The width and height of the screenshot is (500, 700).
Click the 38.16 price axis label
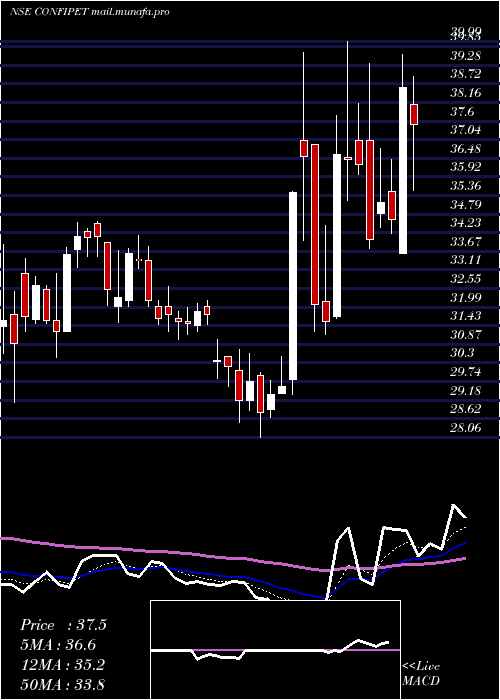click(x=466, y=93)
